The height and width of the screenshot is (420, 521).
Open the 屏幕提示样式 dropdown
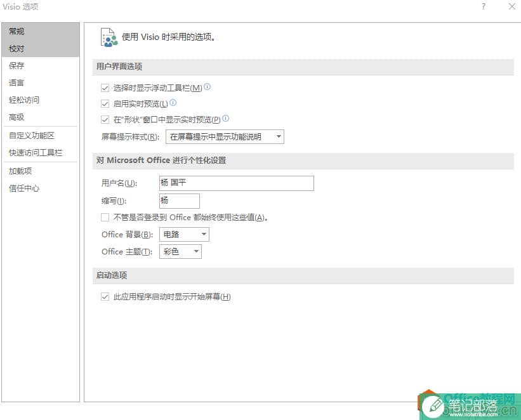click(225, 137)
